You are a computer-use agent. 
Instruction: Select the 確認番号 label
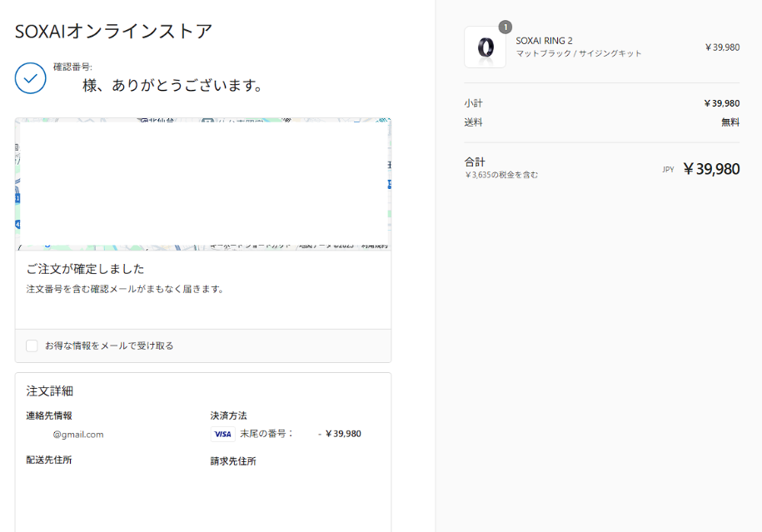(x=72, y=67)
